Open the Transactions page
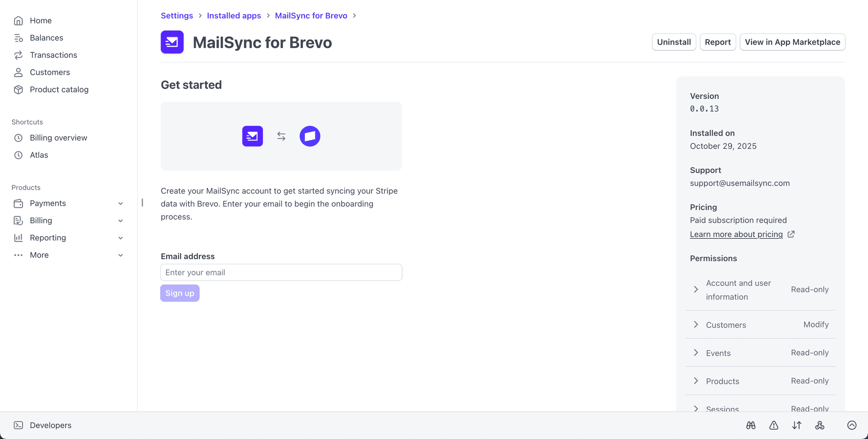 [53, 55]
